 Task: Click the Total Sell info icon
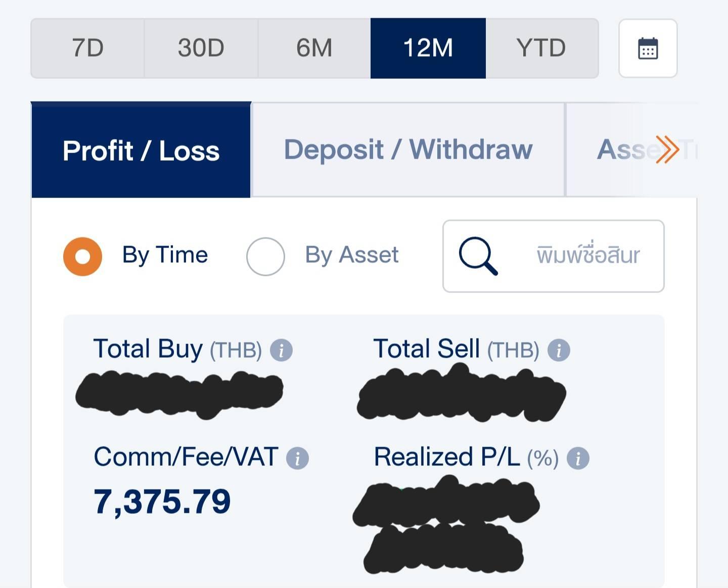click(x=559, y=350)
